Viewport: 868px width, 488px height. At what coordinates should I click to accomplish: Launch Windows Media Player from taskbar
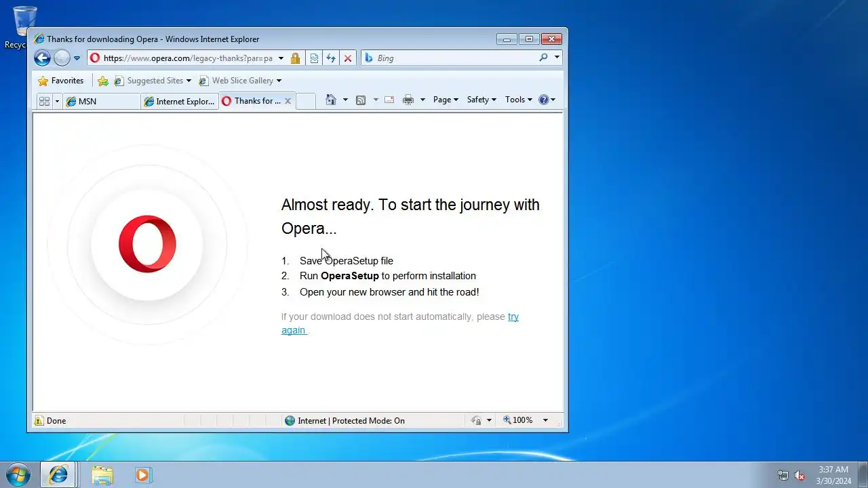tap(142, 475)
